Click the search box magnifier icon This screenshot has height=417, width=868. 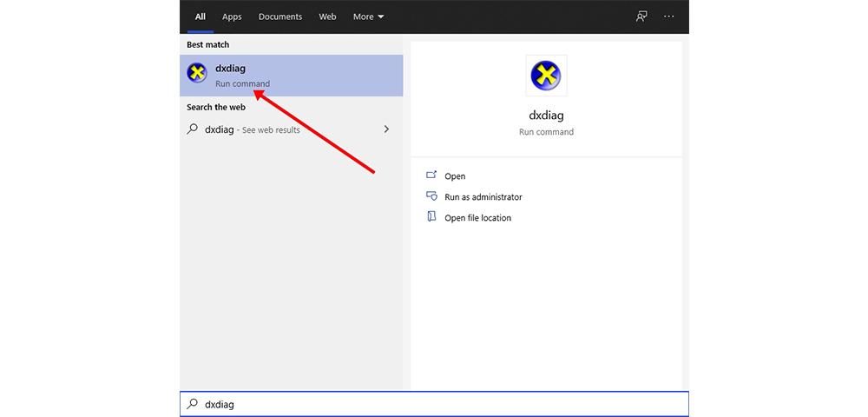pos(192,404)
